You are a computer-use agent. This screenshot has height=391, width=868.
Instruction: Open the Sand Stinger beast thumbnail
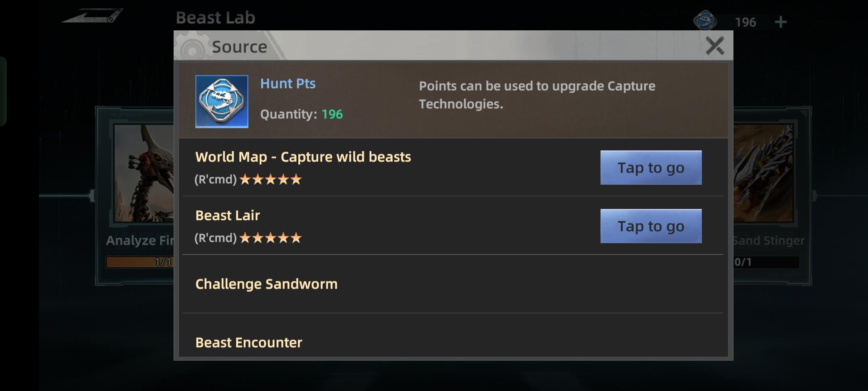click(763, 173)
